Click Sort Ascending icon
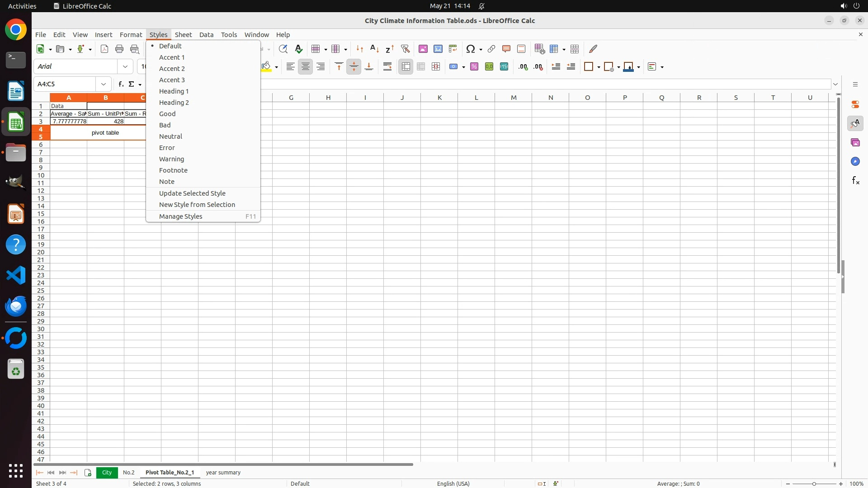868x488 pixels. pyautogui.click(x=375, y=49)
